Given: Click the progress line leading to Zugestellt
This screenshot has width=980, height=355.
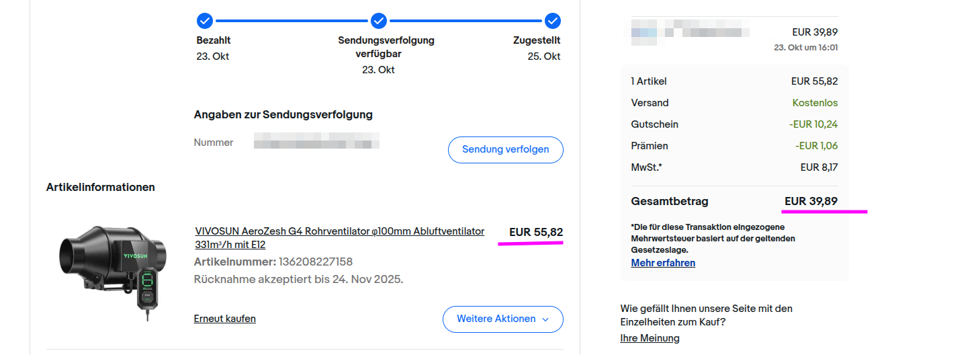Looking at the screenshot, I should pyautogui.click(x=466, y=20).
